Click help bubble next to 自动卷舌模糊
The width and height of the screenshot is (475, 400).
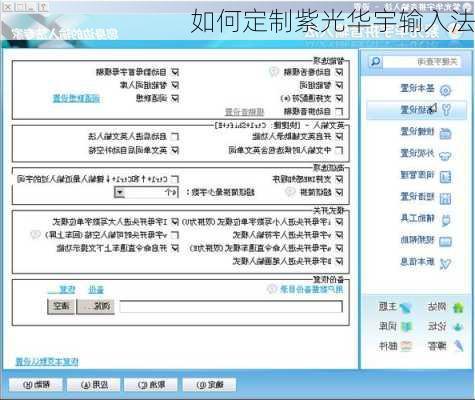274,71
